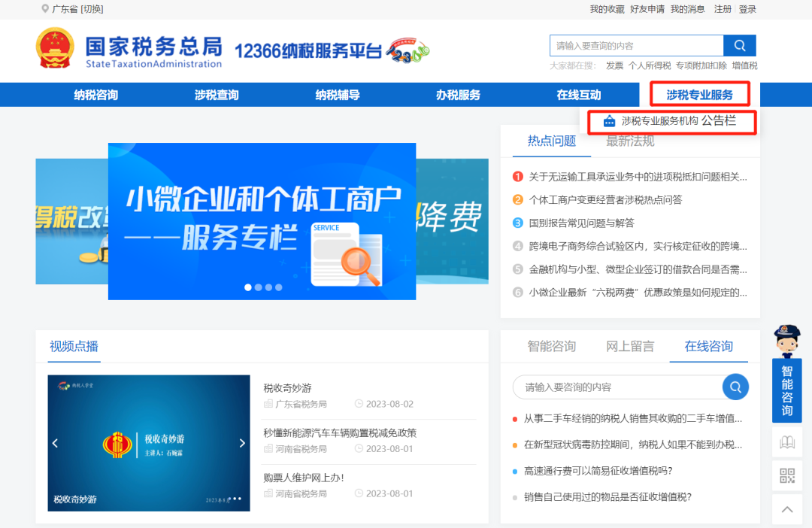The height and width of the screenshot is (528, 812).
Task: Open 好友申请 link
Action: click(x=647, y=9)
